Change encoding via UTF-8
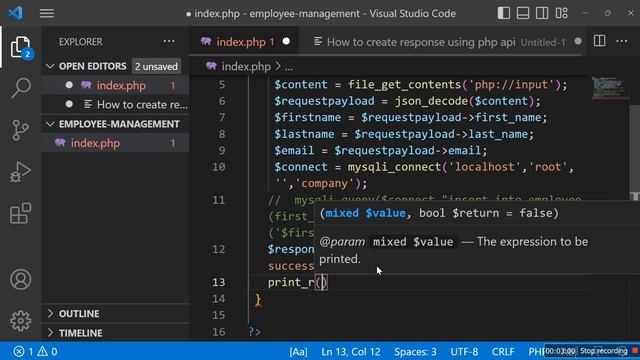The image size is (640, 360). pyautogui.click(x=464, y=351)
